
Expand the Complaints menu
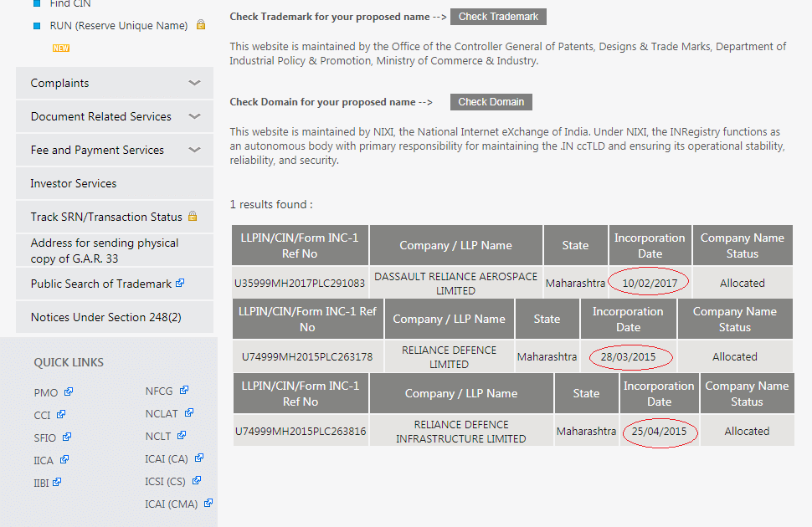(x=115, y=83)
